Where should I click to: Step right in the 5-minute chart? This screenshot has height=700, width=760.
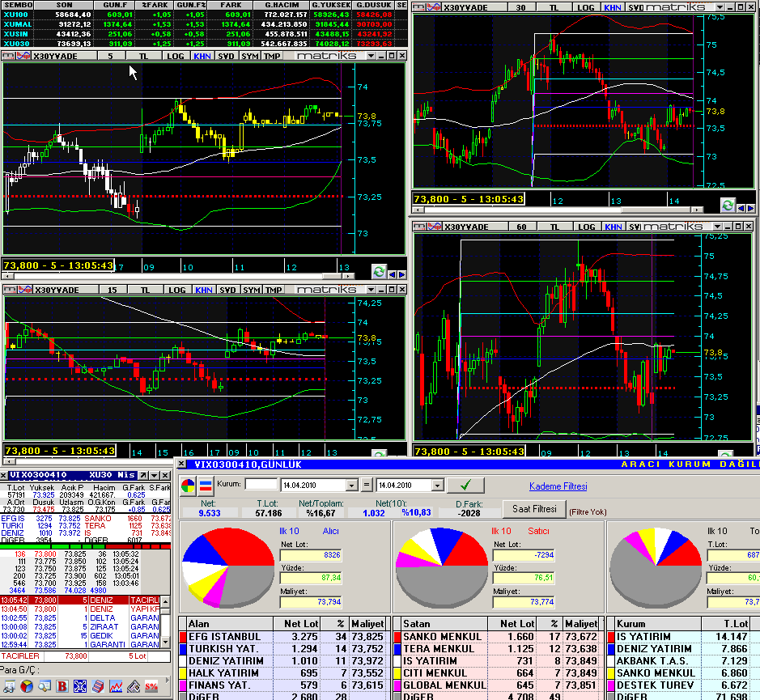pyautogui.click(x=401, y=275)
